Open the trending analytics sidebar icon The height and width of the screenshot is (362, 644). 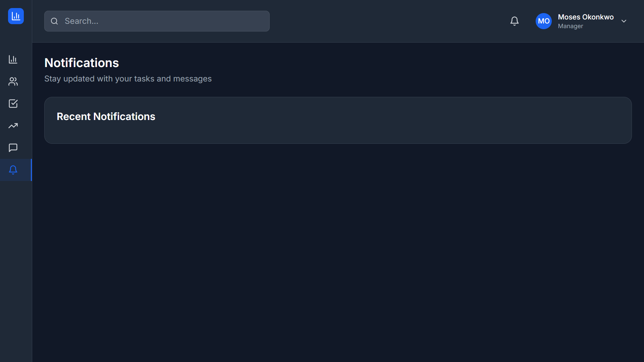[x=13, y=126]
